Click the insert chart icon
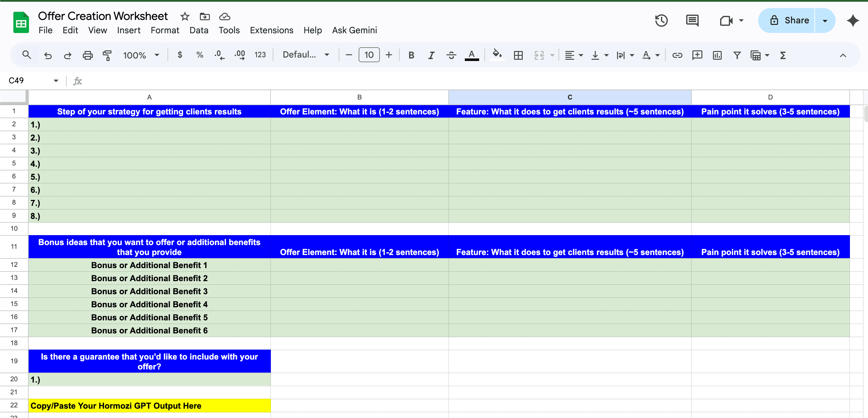 click(x=717, y=55)
